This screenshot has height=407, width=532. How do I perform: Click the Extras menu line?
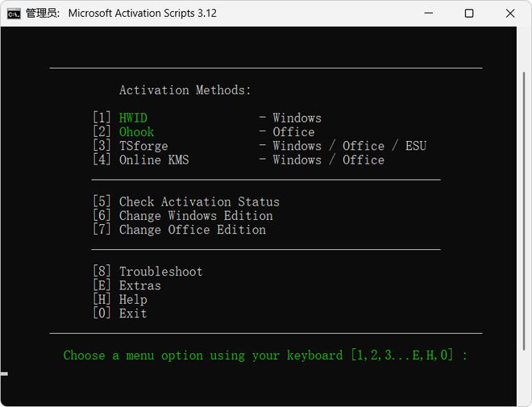point(127,285)
